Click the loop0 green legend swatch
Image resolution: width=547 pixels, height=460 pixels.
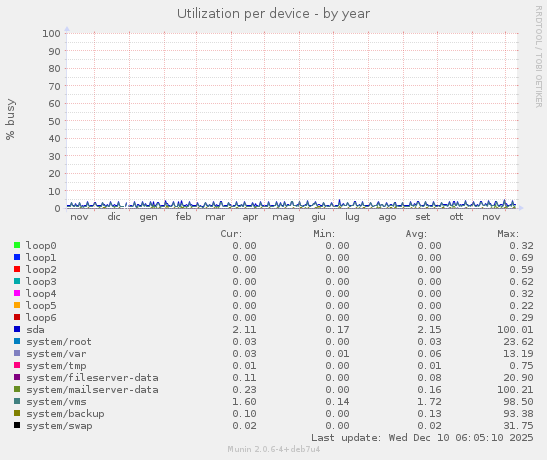pyautogui.click(x=17, y=245)
